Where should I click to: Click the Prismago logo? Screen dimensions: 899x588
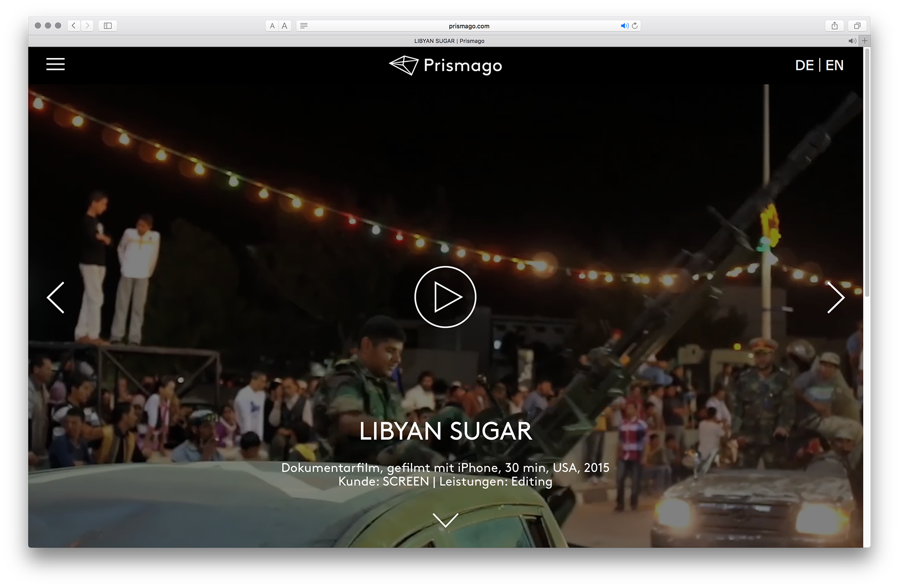coord(445,65)
